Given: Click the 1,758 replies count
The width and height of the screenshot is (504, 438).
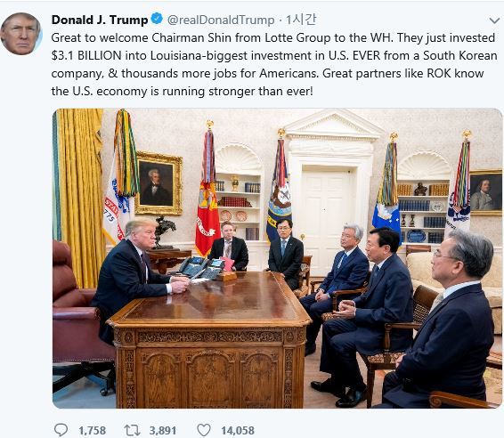Looking at the screenshot, I should (93, 430).
